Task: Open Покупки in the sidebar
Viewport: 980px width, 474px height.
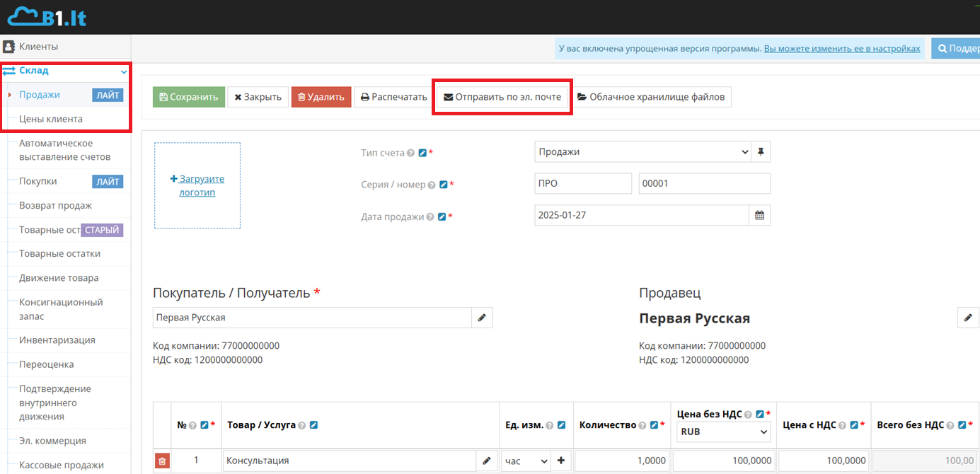Action: click(38, 182)
